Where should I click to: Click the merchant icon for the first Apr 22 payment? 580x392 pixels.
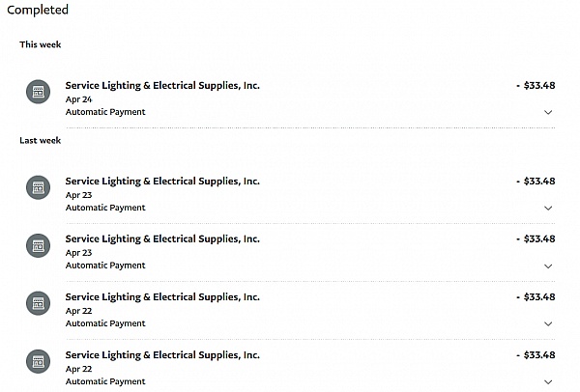[x=38, y=303]
